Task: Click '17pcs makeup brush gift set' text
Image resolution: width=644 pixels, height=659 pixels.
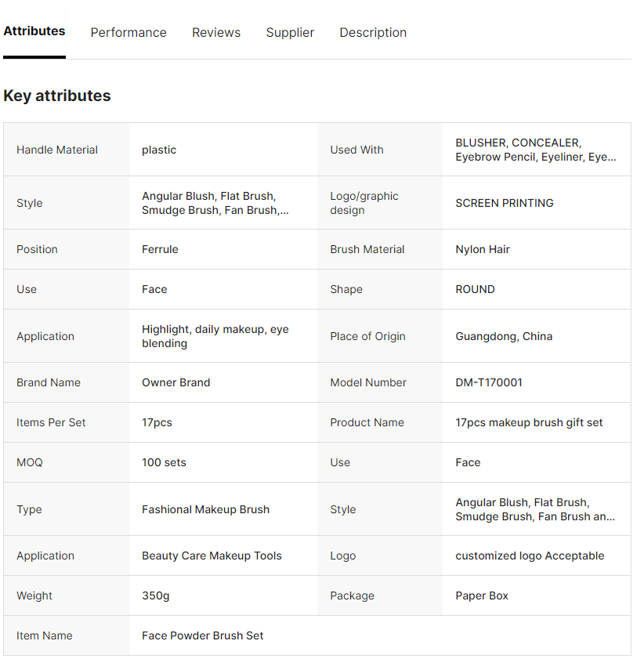Action: point(529,422)
